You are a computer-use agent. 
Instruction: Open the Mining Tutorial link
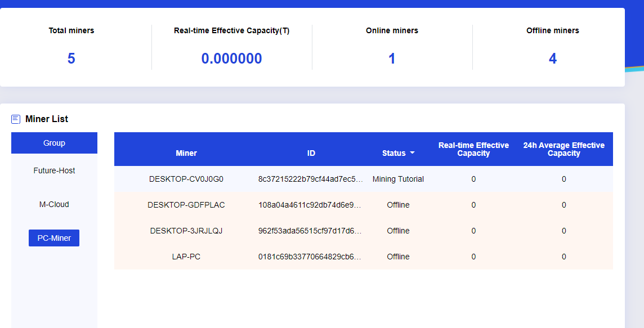click(x=398, y=179)
